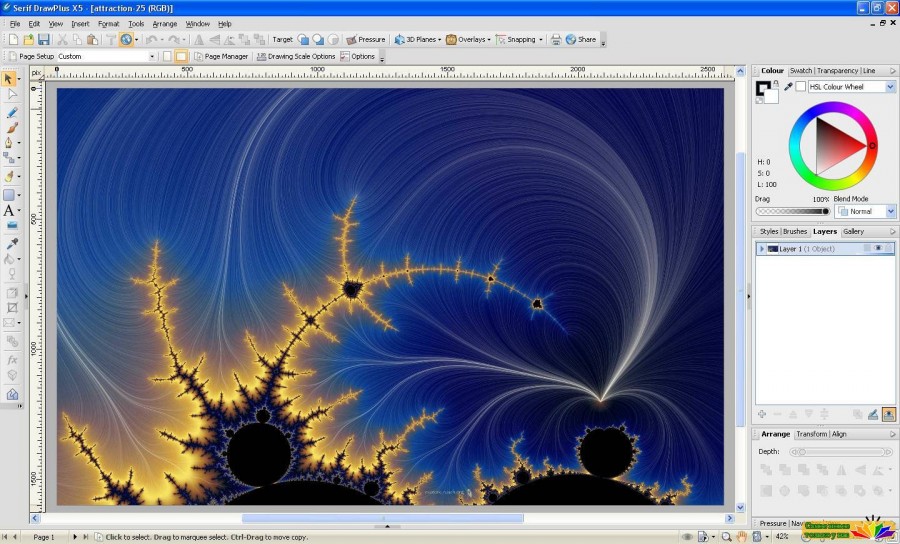Select the Pointer tool in left toolbar
The image size is (900, 544).
point(9,78)
